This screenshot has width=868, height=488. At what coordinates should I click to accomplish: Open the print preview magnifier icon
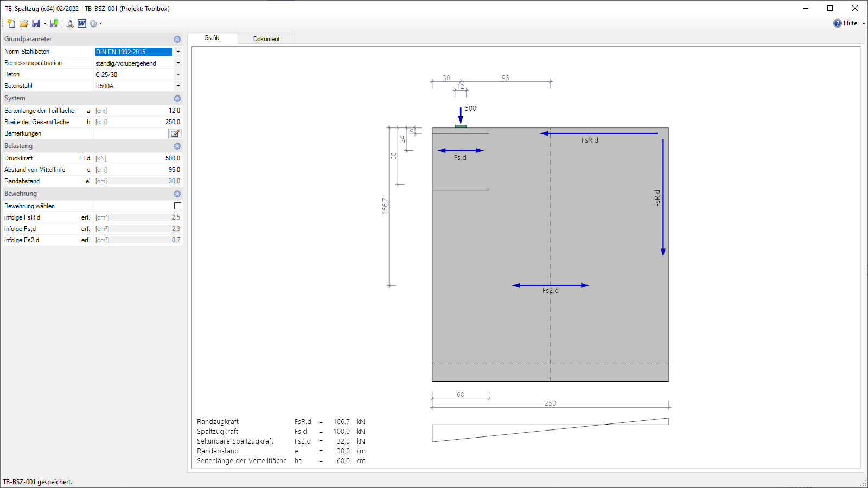pos(69,23)
